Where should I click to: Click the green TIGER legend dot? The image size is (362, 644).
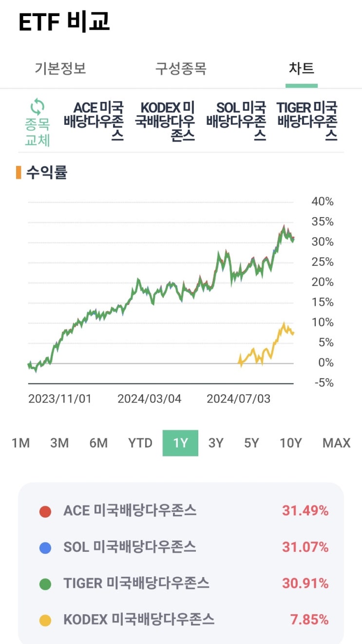[x=45, y=584]
